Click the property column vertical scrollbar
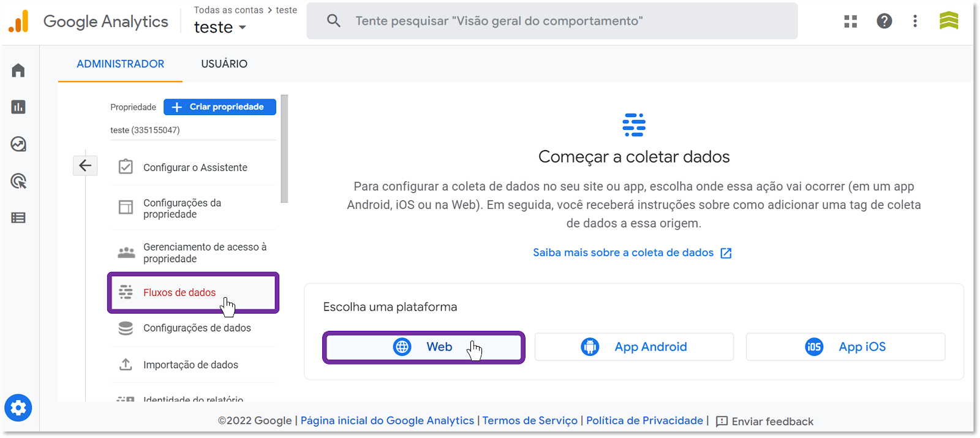The image size is (980, 438). 284,149
